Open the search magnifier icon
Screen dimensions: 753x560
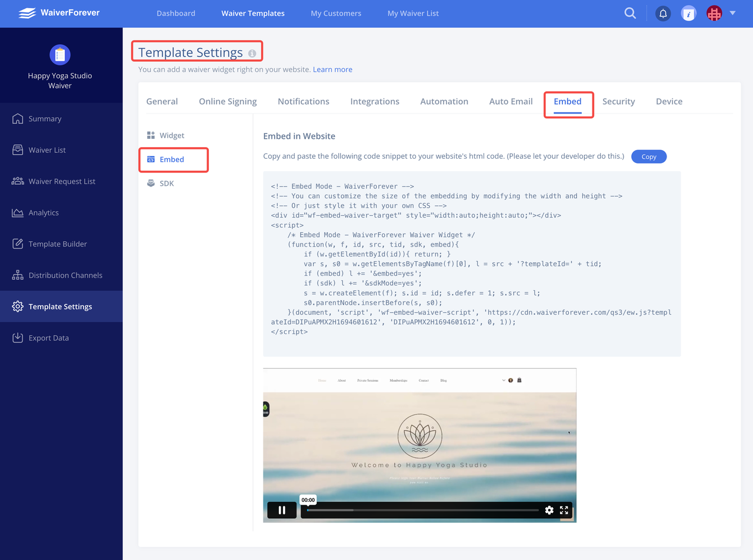pos(630,13)
